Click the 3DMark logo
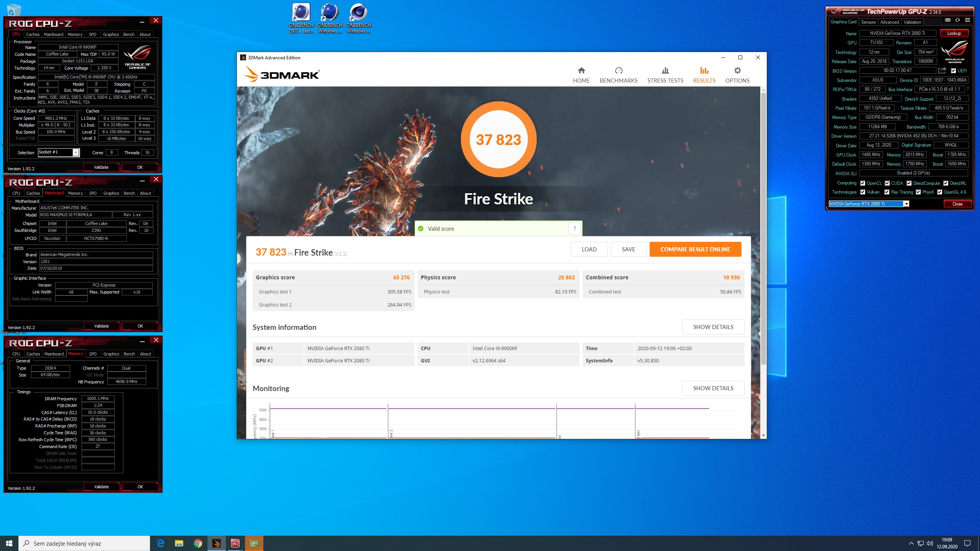Viewport: 980px width, 551px height. pos(282,74)
